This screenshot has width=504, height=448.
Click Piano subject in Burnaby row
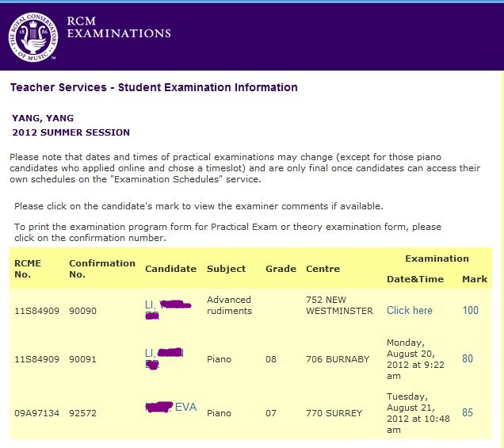click(219, 359)
